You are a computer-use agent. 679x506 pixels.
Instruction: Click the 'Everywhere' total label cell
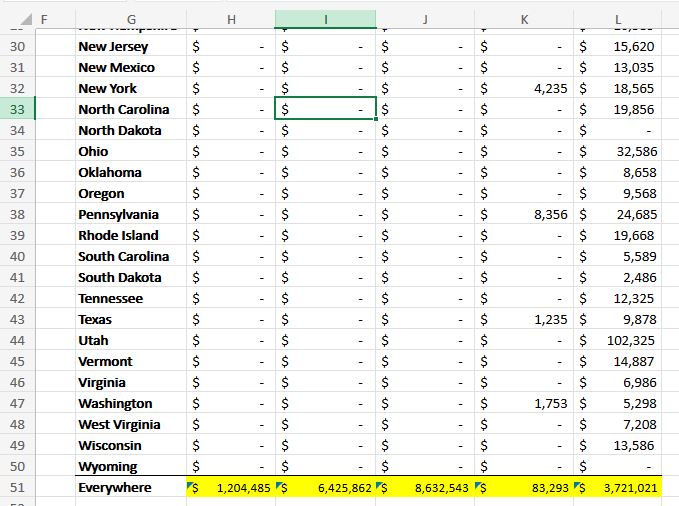(131, 487)
